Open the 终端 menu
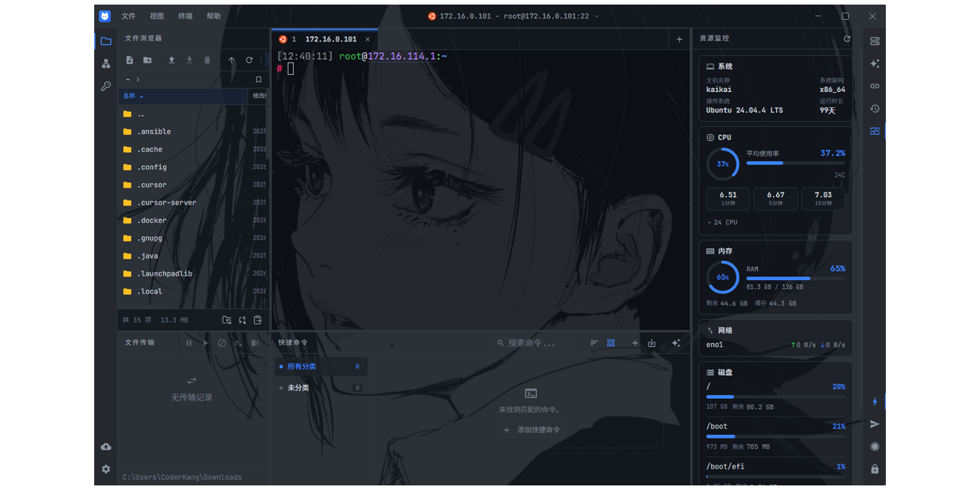 (x=185, y=16)
